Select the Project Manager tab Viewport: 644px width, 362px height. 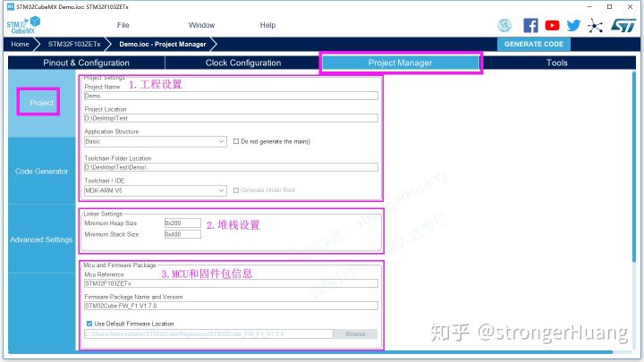tap(400, 63)
